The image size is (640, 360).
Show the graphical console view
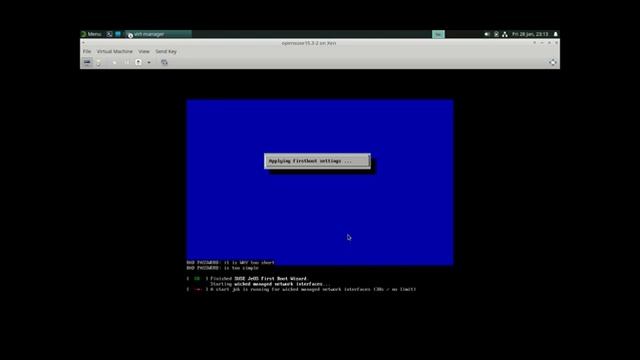point(87,62)
